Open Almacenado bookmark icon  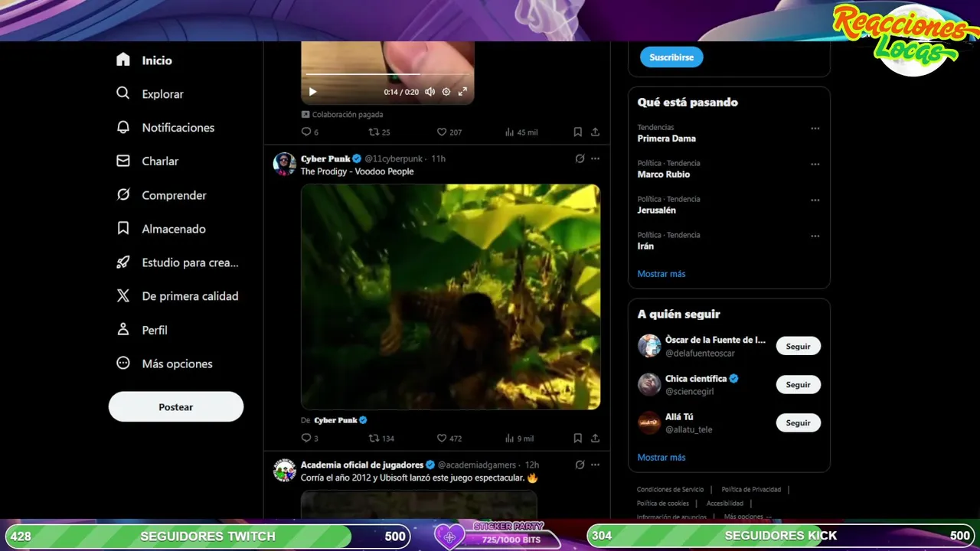pos(122,228)
